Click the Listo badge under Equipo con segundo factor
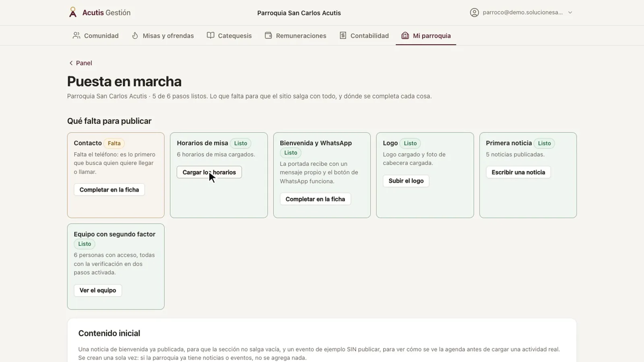The height and width of the screenshot is (362, 644). tap(85, 244)
